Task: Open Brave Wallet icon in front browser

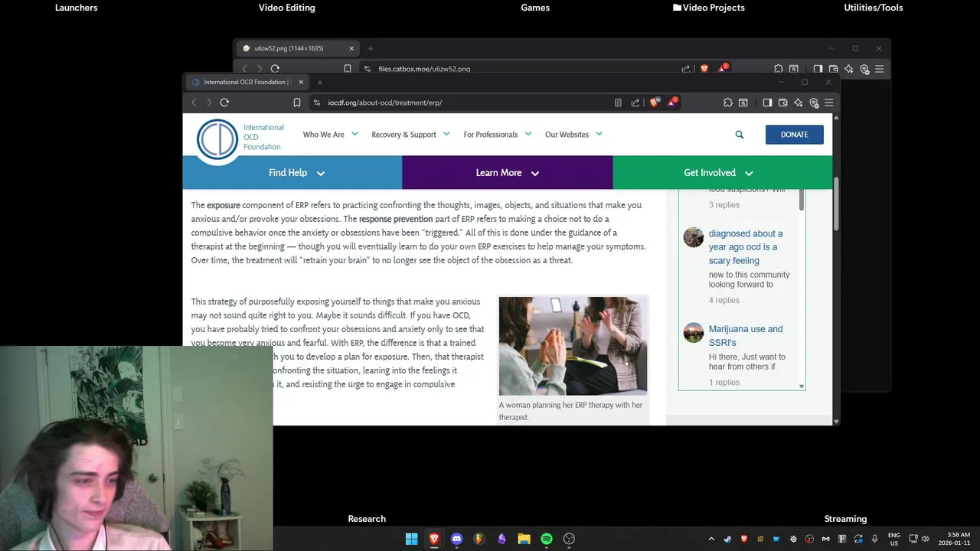Action: pos(782,103)
